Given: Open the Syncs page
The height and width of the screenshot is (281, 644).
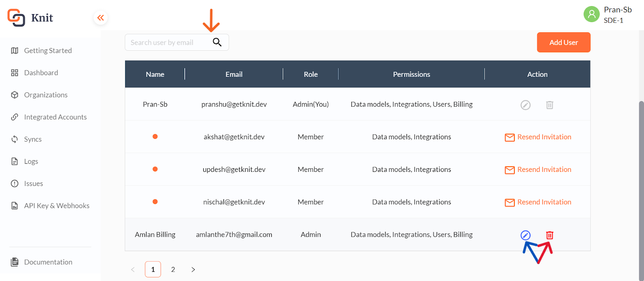Looking at the screenshot, I should click(x=33, y=139).
